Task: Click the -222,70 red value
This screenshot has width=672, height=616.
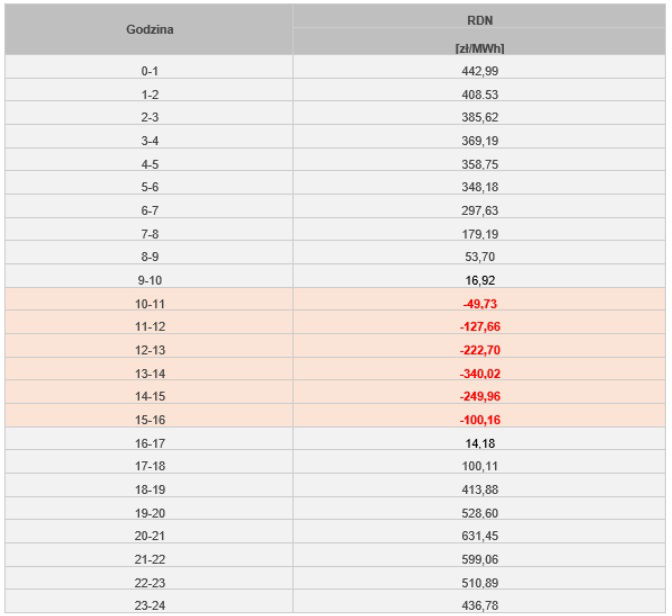Action: click(x=483, y=349)
